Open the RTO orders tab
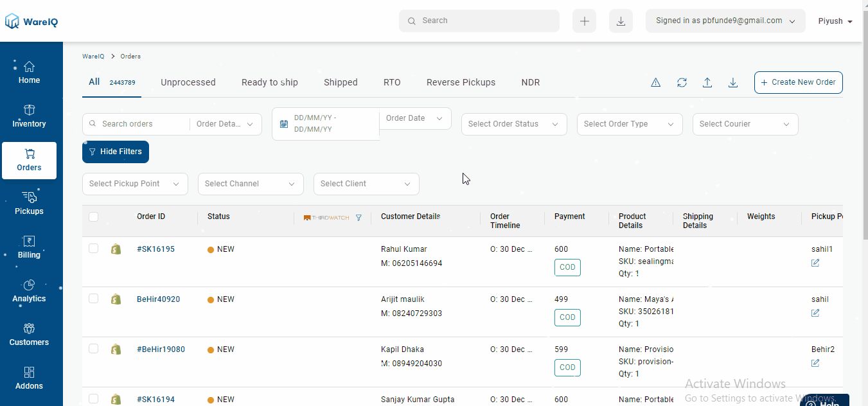This screenshot has width=868, height=406. coord(392,82)
